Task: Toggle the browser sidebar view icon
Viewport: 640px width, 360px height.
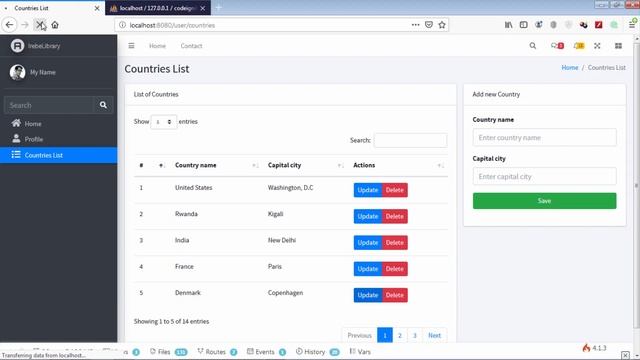Action: pyautogui.click(x=524, y=25)
